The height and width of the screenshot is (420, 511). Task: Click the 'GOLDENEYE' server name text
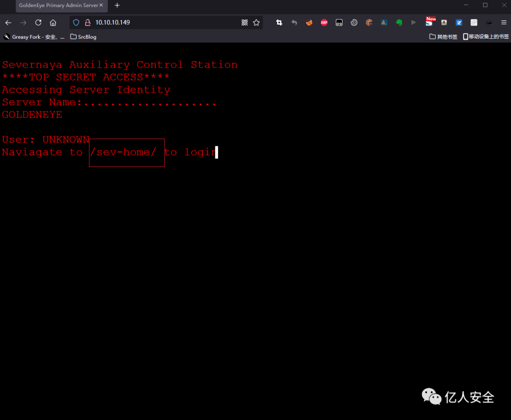(x=32, y=115)
